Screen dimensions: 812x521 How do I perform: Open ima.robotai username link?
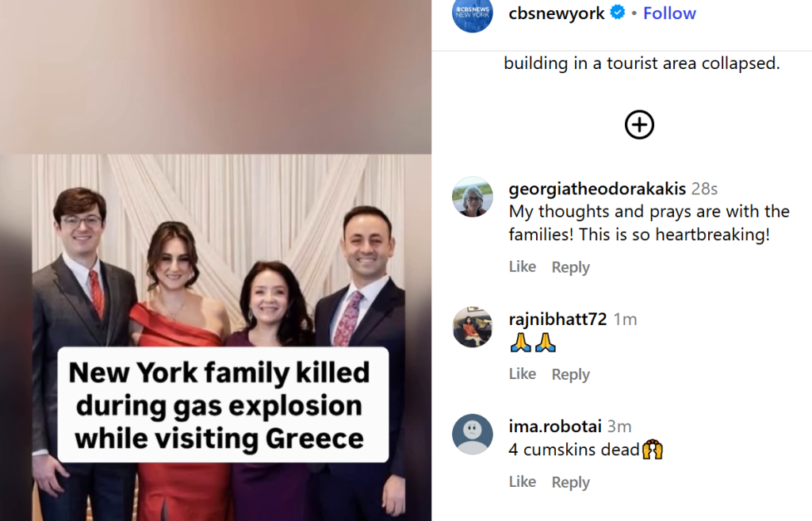[x=554, y=426]
